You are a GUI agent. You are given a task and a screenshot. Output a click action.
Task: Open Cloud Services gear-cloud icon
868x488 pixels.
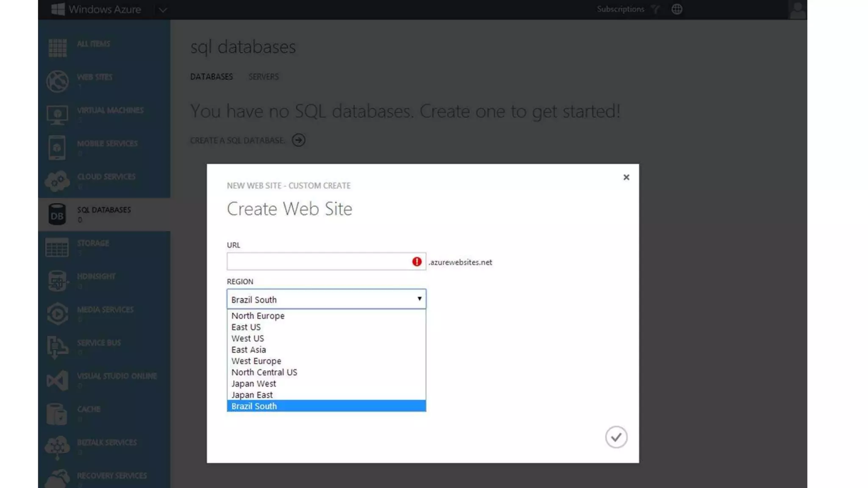click(57, 181)
